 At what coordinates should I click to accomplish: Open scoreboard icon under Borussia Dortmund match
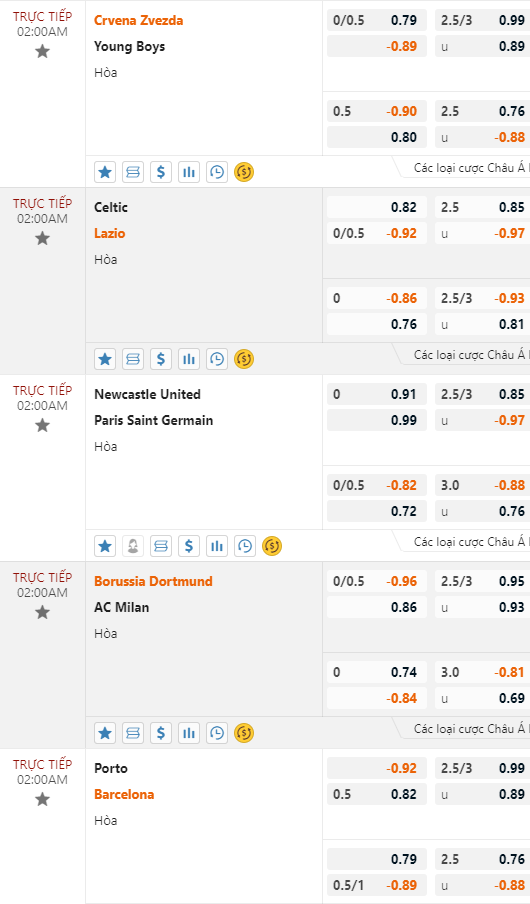pos(133,733)
